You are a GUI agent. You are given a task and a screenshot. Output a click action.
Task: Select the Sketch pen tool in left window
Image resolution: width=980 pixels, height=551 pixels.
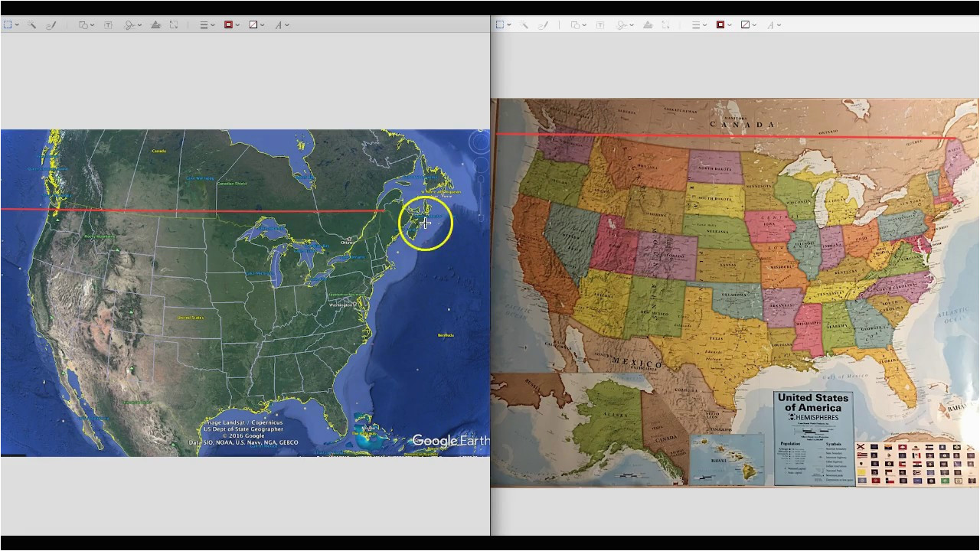coord(51,24)
